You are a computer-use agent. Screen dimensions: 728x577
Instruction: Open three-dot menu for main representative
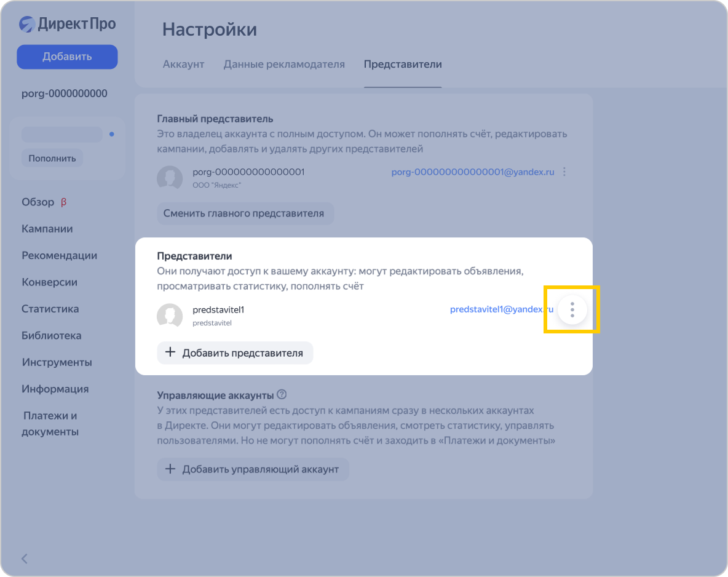(x=564, y=172)
